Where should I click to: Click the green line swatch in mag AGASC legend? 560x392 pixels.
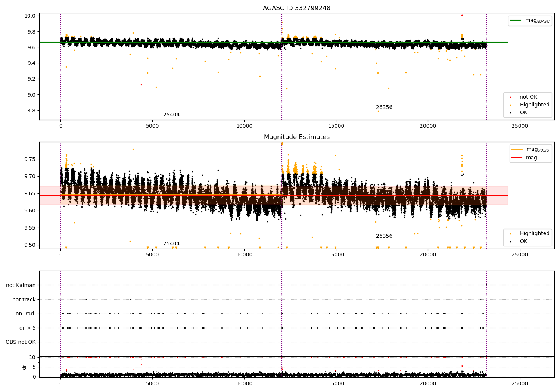tap(516, 21)
